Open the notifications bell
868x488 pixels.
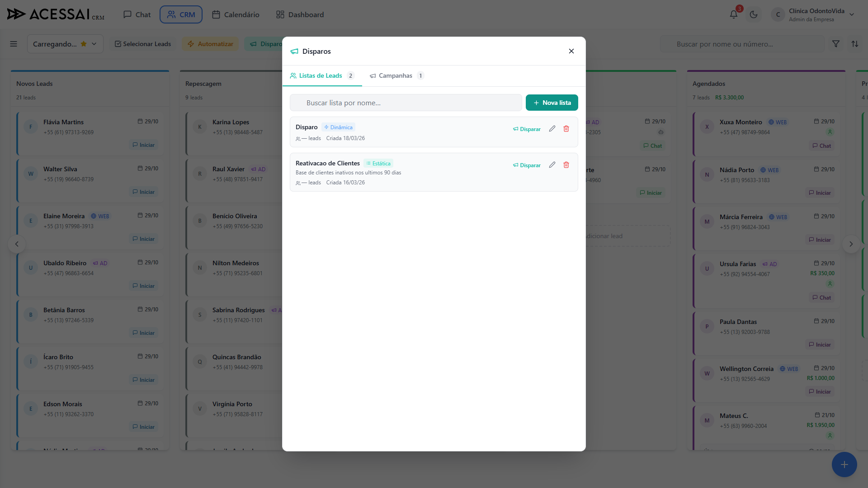[733, 14]
